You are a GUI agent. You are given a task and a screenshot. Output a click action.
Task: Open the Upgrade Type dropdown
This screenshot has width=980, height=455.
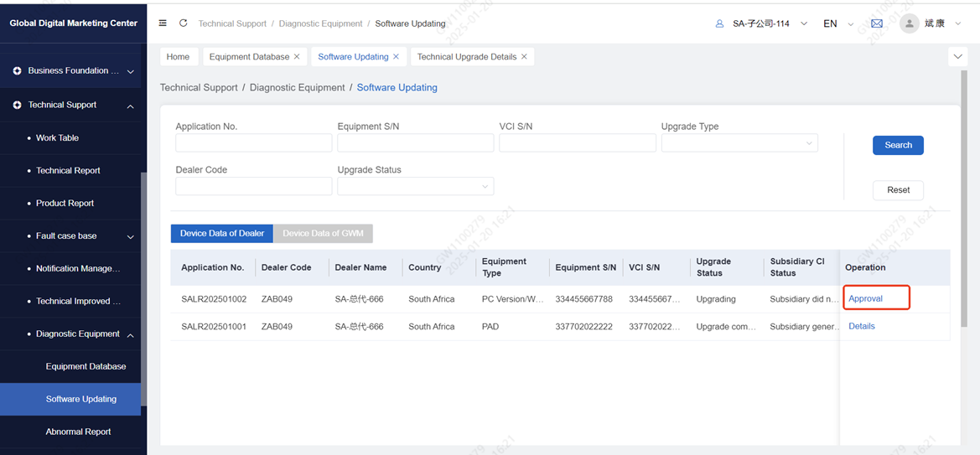click(x=739, y=143)
